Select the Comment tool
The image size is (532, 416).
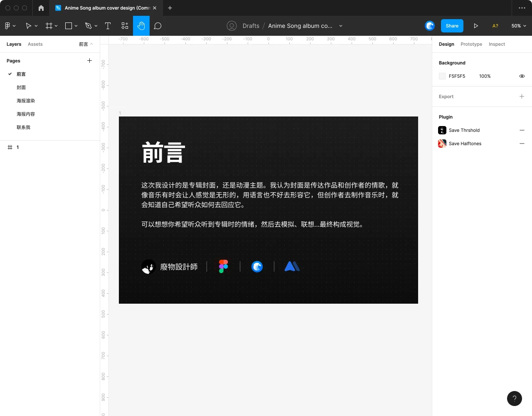point(158,26)
